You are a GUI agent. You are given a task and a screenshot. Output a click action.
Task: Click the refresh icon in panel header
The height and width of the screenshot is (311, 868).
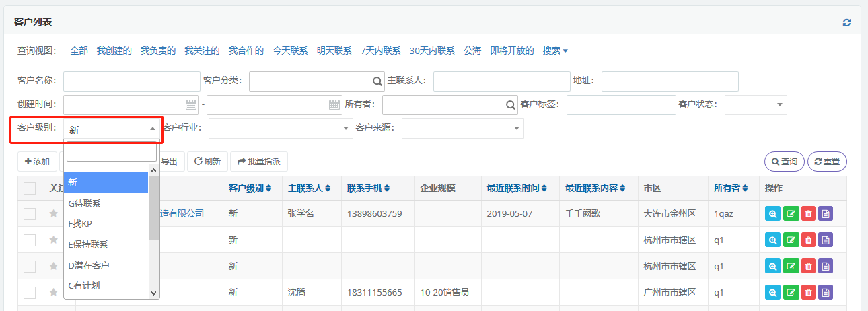point(846,22)
